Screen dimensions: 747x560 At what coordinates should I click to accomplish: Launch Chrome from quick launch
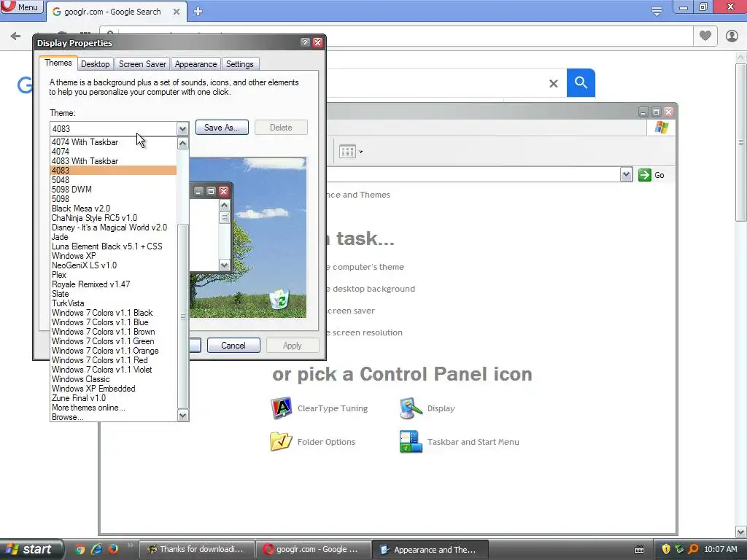pyautogui.click(x=80, y=549)
